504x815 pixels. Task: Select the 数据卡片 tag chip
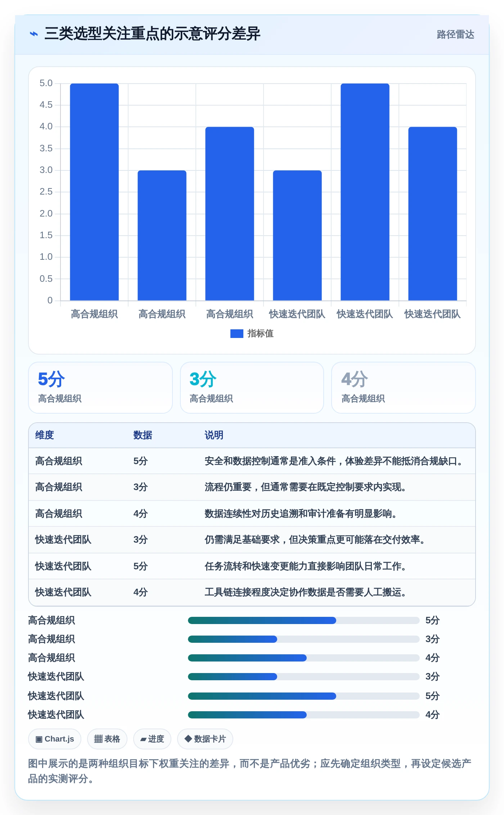click(205, 739)
